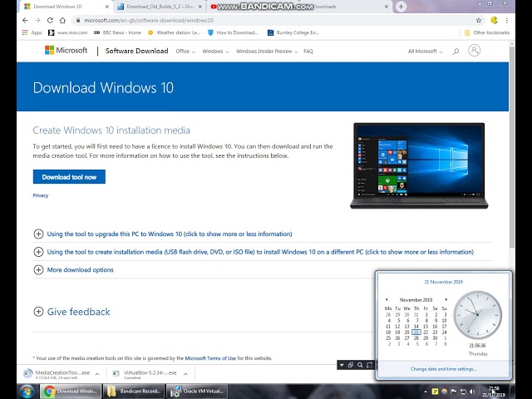Screen dimensions: 532x399
Task: Open MediaCreationTool download item
Action: point(57,374)
